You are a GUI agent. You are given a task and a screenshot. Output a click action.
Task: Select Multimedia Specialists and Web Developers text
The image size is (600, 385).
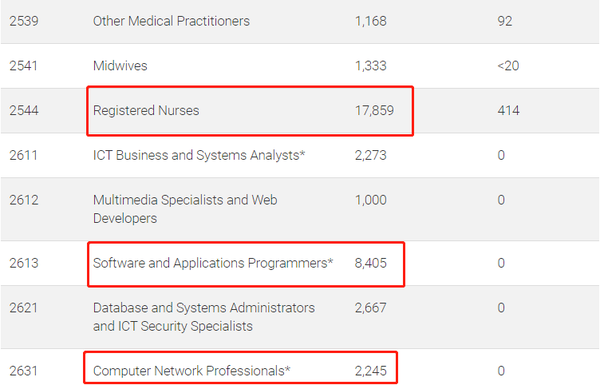[185, 209]
